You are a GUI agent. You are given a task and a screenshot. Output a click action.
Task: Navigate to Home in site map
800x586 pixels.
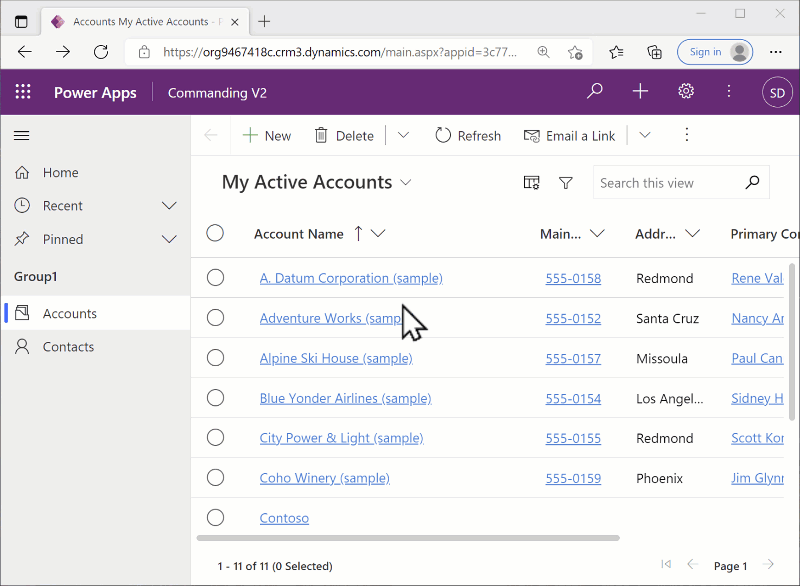point(95,172)
